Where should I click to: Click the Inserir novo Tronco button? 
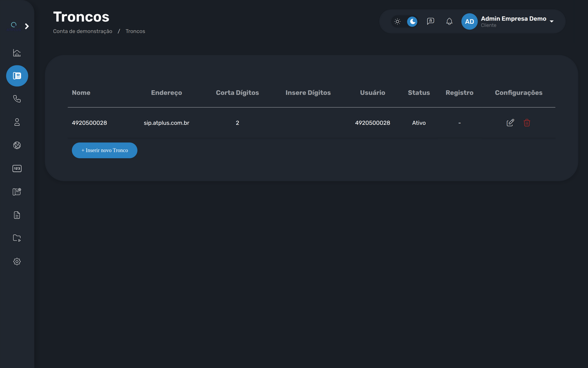(105, 150)
